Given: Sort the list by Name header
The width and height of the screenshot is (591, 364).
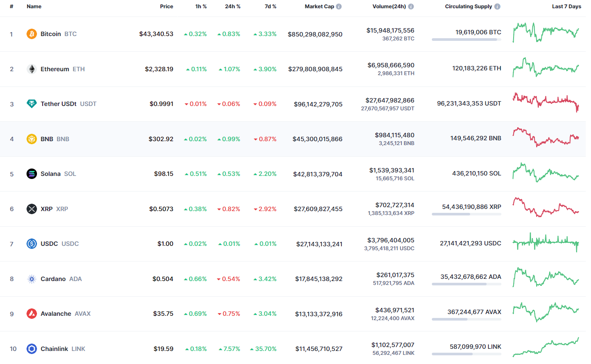Looking at the screenshot, I should [x=33, y=7].
